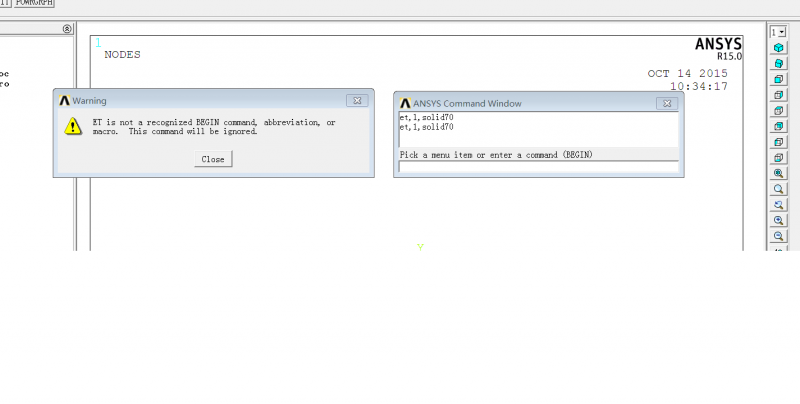800x404 pixels.
Task: Click the ANSYS logo in Warning title
Action: 64,100
